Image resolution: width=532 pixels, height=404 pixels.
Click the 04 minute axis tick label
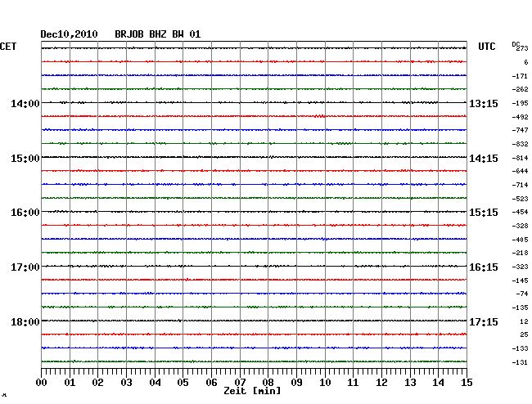pos(155,382)
